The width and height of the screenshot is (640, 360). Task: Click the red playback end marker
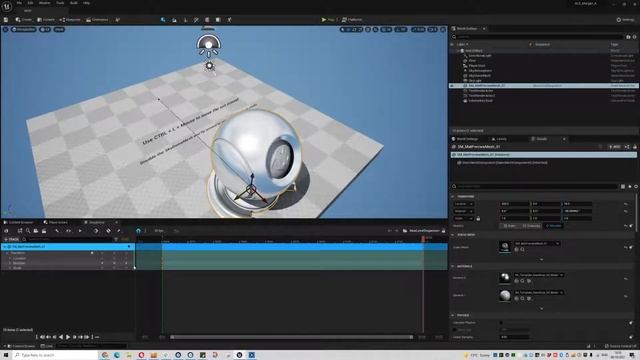423,238
